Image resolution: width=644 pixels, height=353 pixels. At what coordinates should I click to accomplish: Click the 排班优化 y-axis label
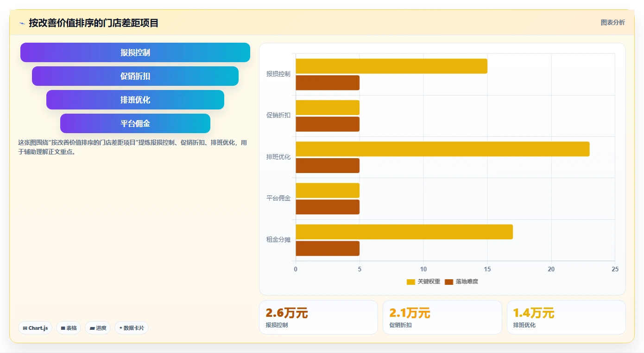coord(278,157)
